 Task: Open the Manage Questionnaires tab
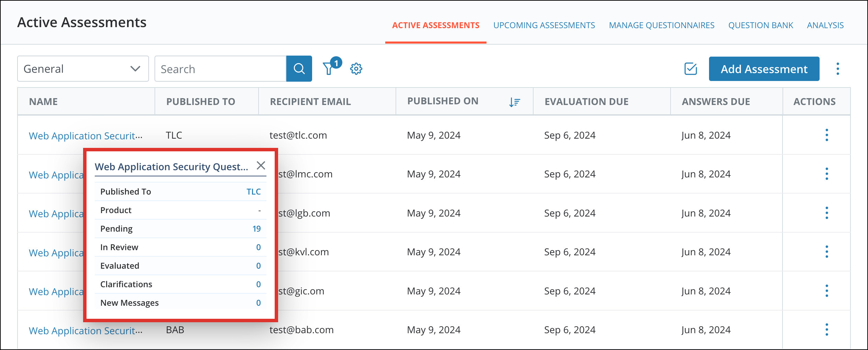[662, 25]
